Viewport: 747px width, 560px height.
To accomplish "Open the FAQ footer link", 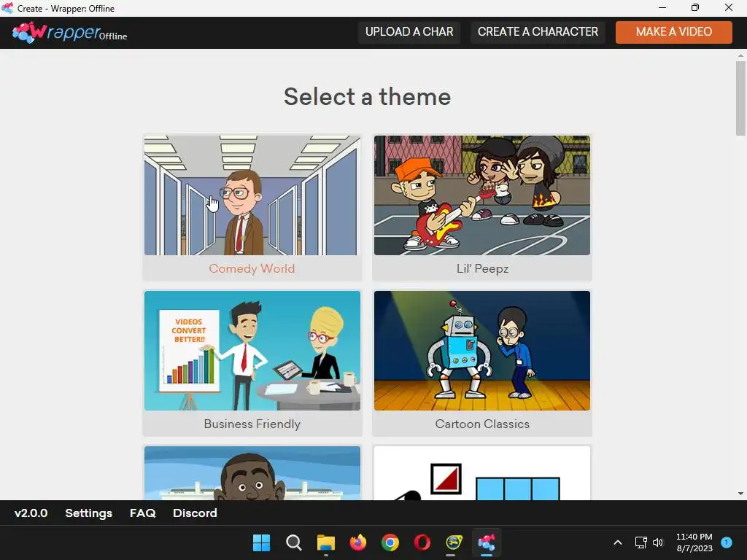I will 142,513.
